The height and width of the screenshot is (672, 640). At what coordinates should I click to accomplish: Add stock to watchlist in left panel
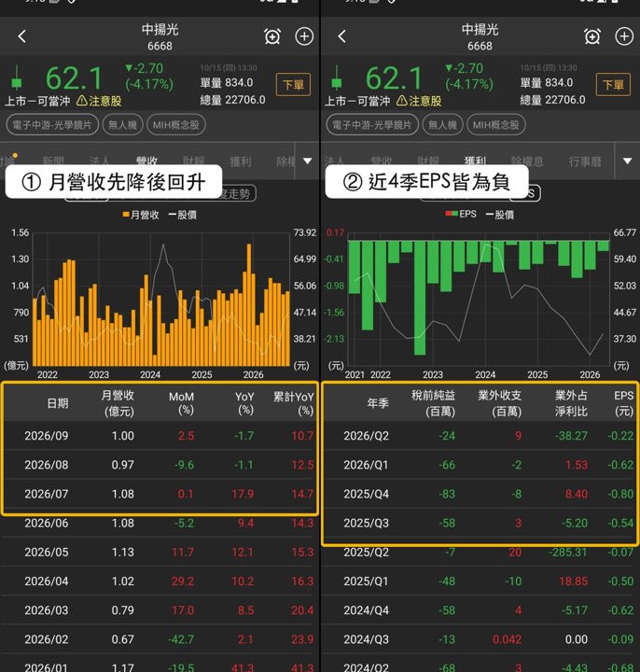pos(304,36)
